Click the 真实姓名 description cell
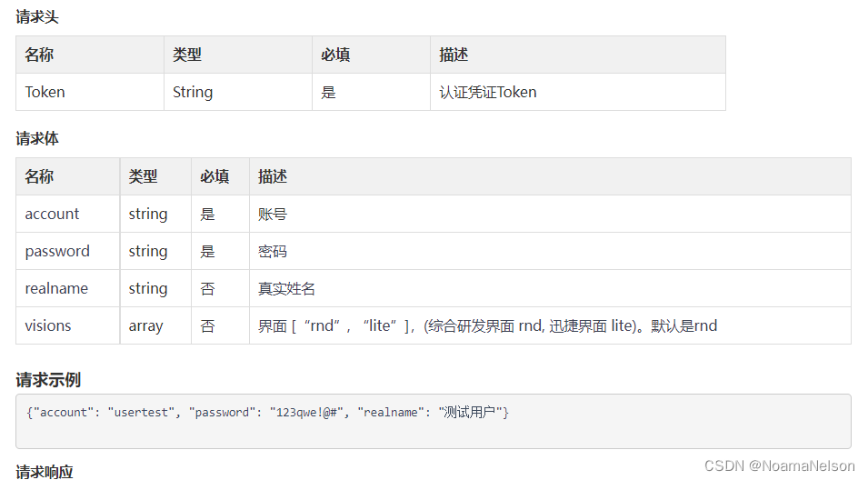 pyautogui.click(x=550, y=288)
